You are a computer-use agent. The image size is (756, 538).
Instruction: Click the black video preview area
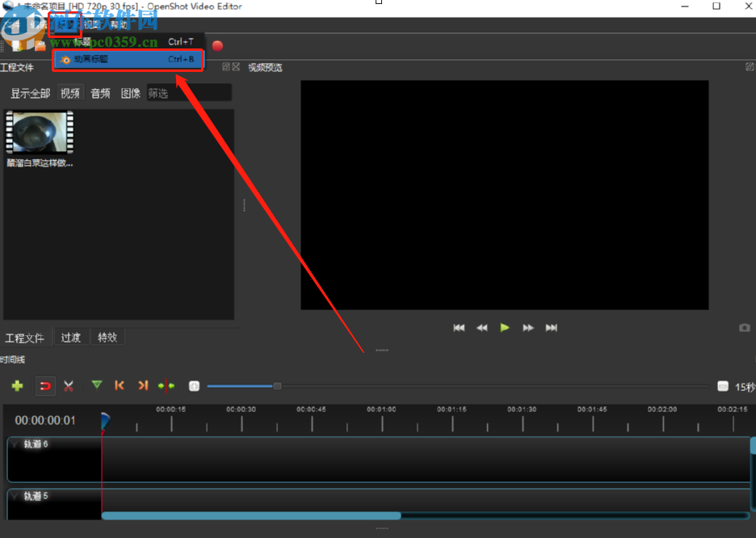(x=504, y=195)
